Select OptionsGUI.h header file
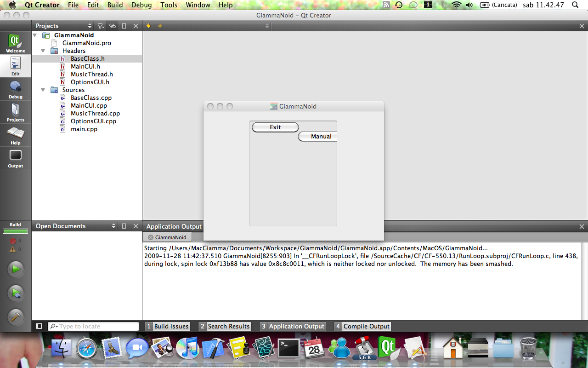This screenshot has width=588, height=368. pos(90,82)
